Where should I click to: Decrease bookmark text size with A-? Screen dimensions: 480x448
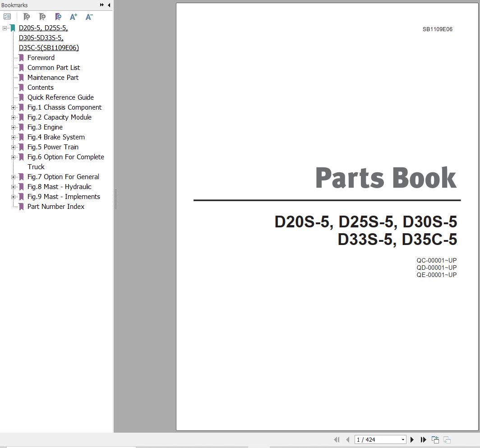point(89,17)
